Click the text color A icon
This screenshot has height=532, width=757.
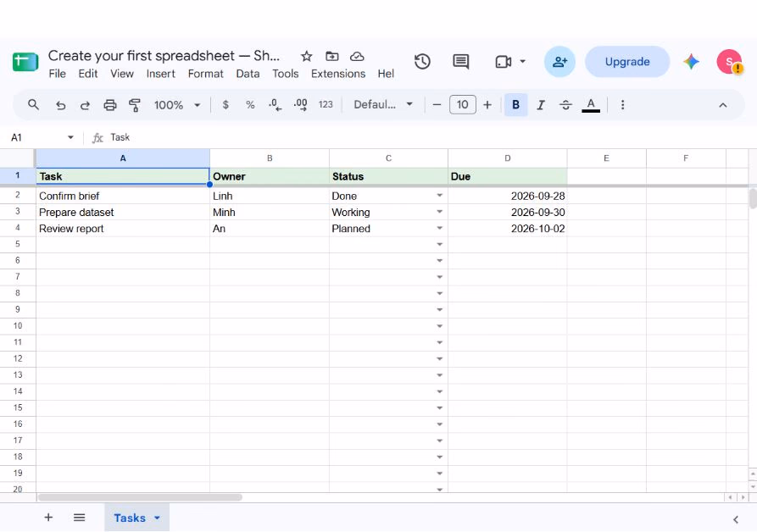click(591, 105)
